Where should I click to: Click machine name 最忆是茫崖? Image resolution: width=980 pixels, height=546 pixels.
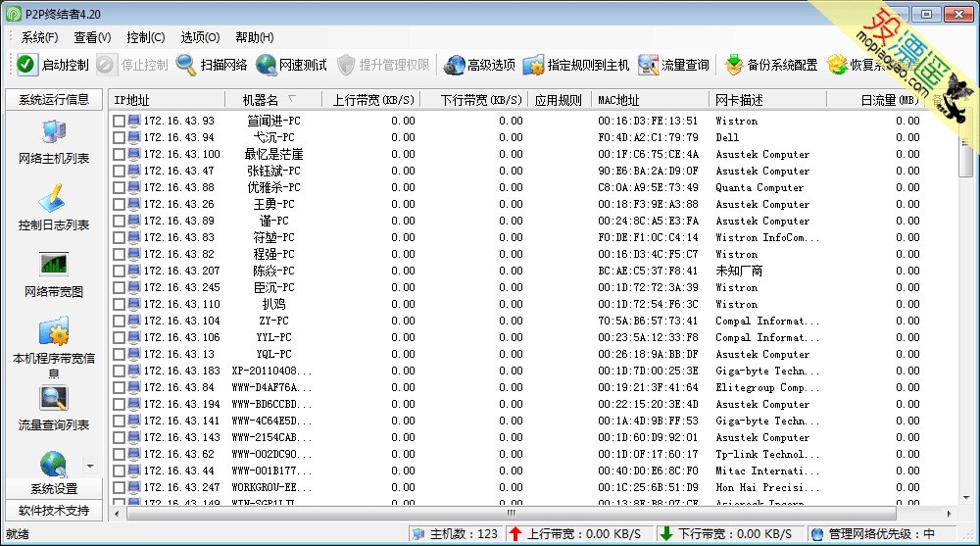point(273,154)
